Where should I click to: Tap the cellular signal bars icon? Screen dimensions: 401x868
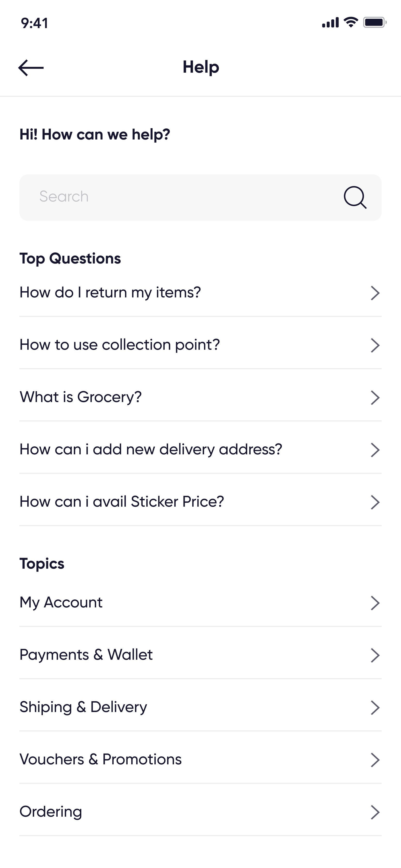(x=330, y=23)
